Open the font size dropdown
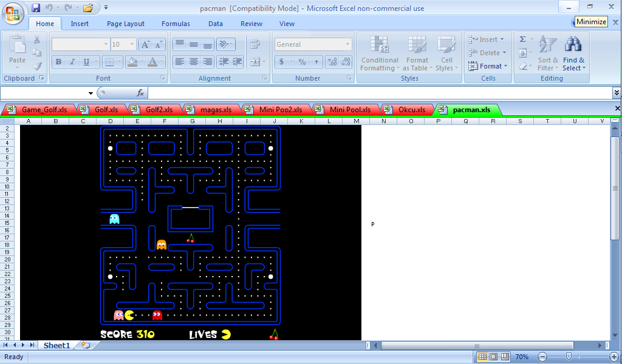This screenshot has width=622, height=364. pos(132,44)
